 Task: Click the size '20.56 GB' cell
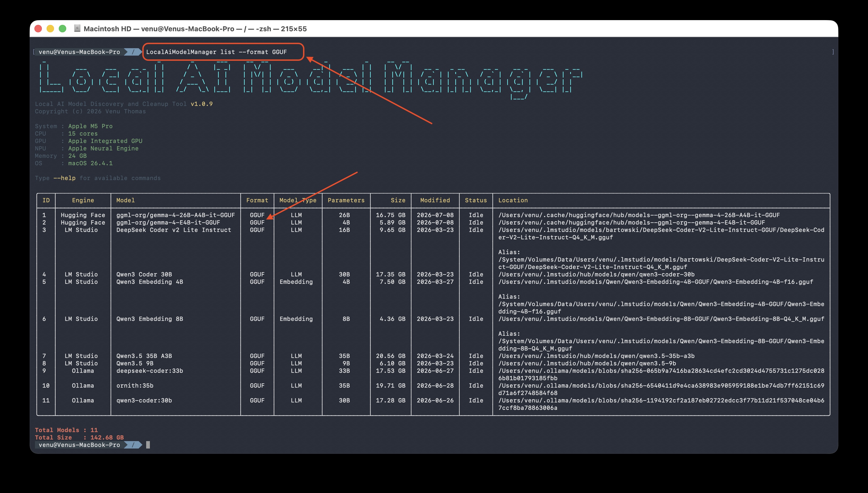tap(391, 356)
